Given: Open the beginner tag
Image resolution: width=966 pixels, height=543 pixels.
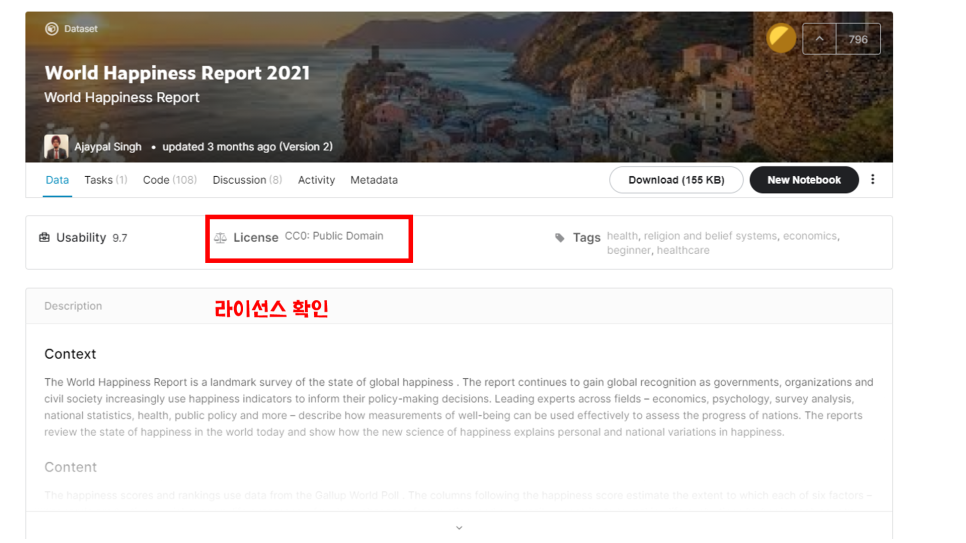Looking at the screenshot, I should (x=628, y=250).
